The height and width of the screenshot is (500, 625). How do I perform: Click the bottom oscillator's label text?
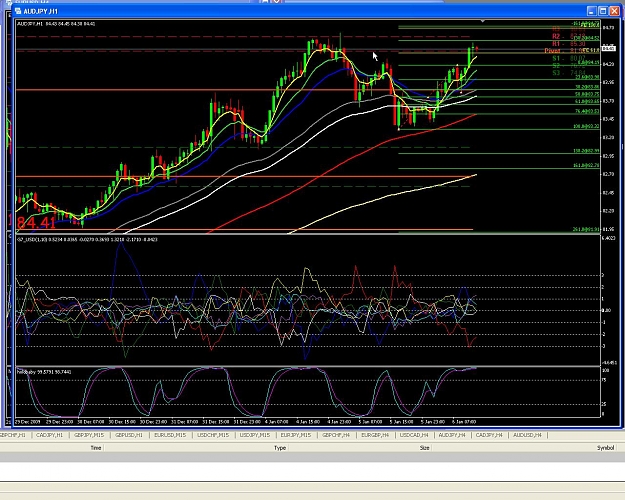click(x=44, y=372)
